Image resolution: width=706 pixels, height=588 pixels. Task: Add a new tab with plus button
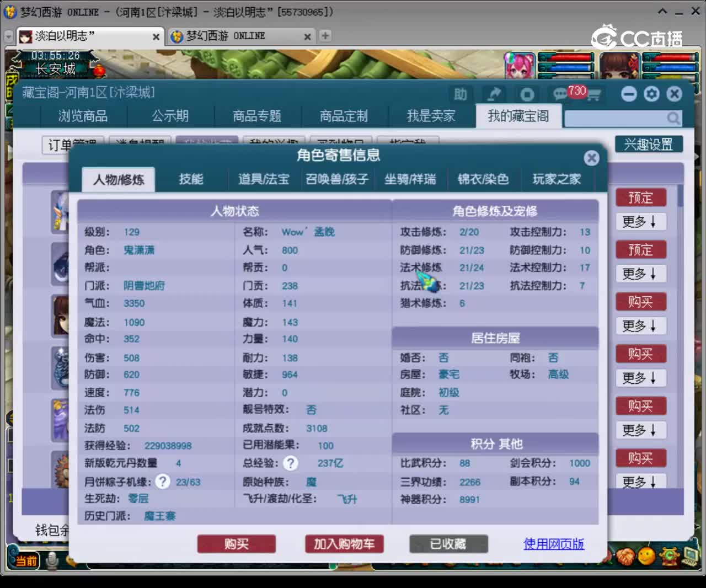(325, 36)
